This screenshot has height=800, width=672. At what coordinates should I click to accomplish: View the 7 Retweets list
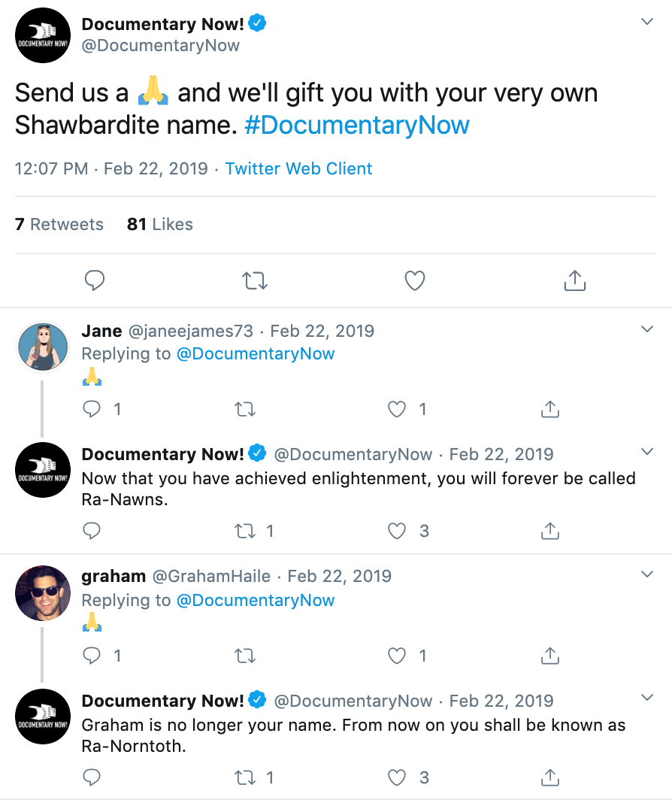(x=59, y=224)
